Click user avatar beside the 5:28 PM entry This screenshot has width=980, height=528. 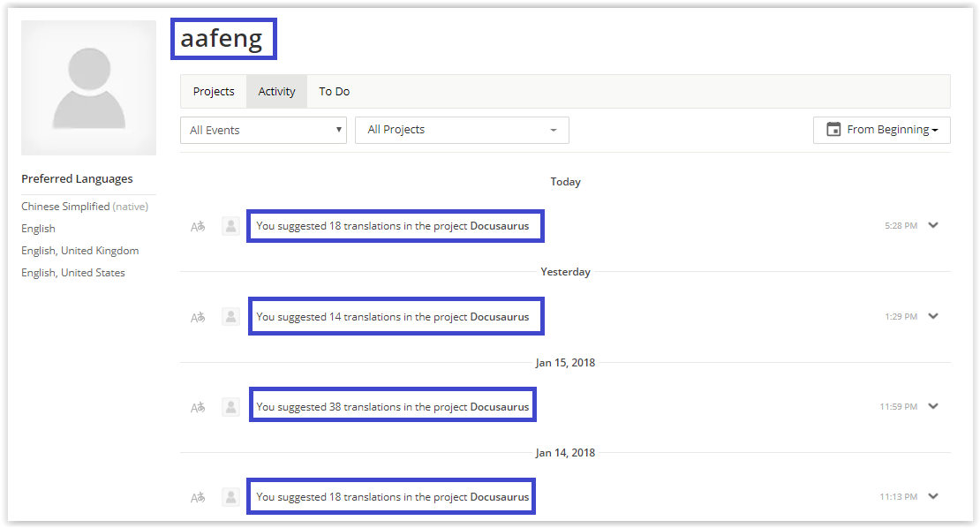click(x=230, y=226)
